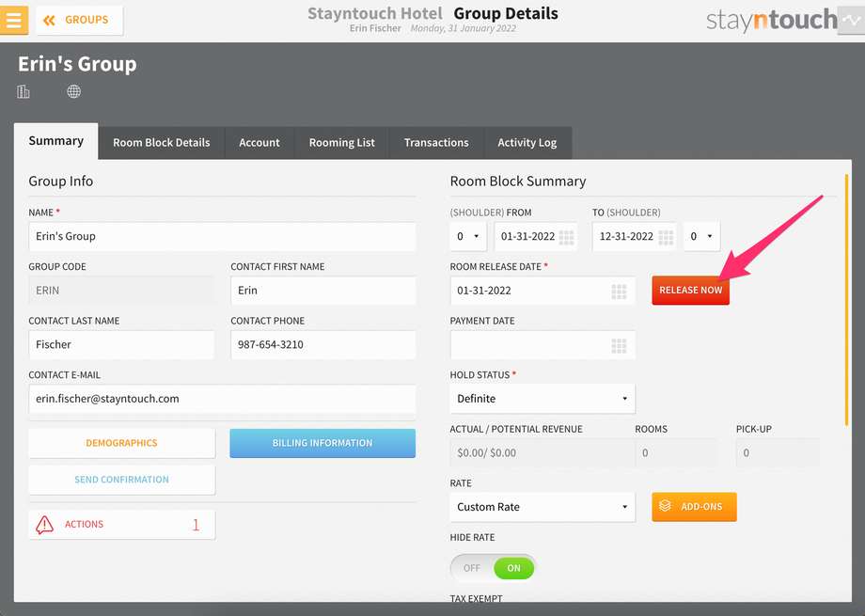The image size is (865, 616).
Task: Click the Actions count number 1
Action: (196, 525)
